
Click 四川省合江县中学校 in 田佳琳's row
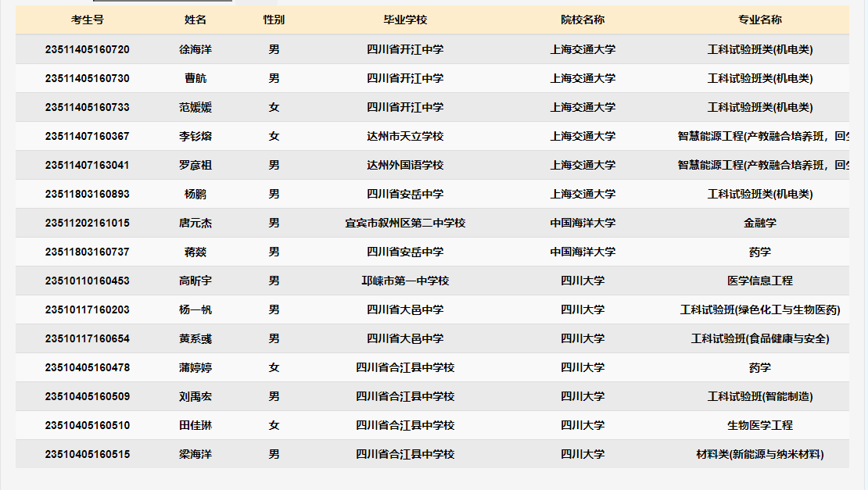(x=405, y=425)
